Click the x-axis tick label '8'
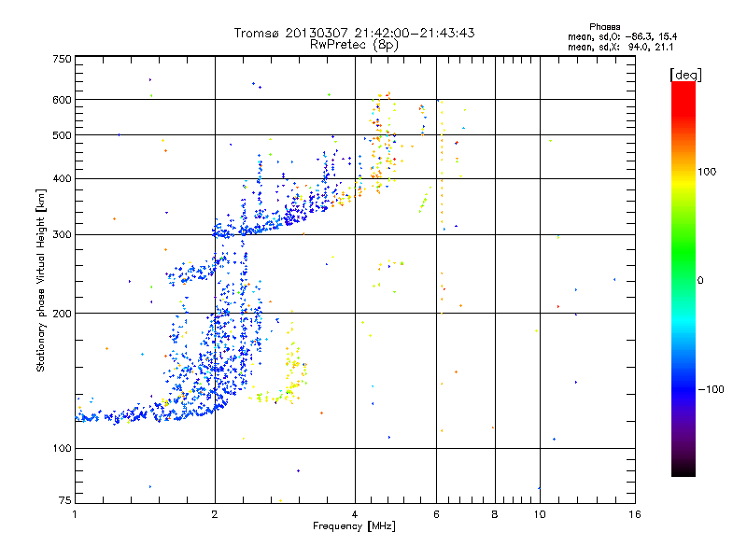747x560 pixels. [495, 514]
